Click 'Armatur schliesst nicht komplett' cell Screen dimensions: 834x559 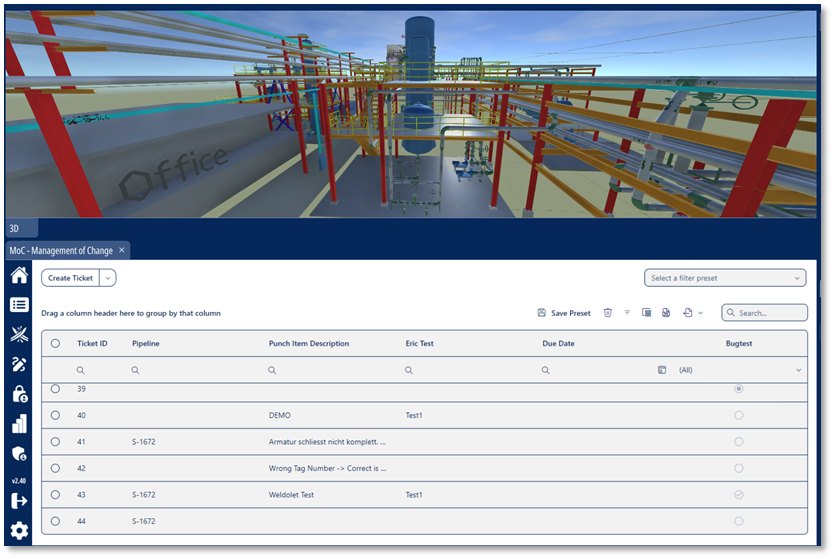tap(327, 441)
